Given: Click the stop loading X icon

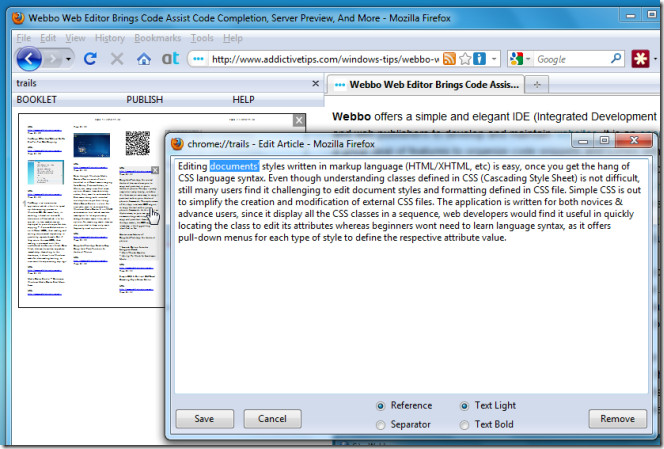Looking at the screenshot, I should (x=117, y=58).
